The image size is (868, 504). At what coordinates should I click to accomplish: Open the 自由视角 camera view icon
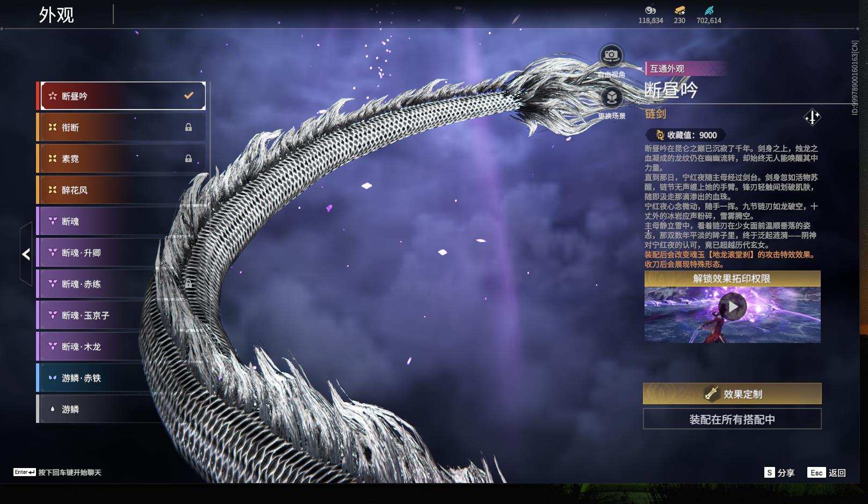click(610, 55)
